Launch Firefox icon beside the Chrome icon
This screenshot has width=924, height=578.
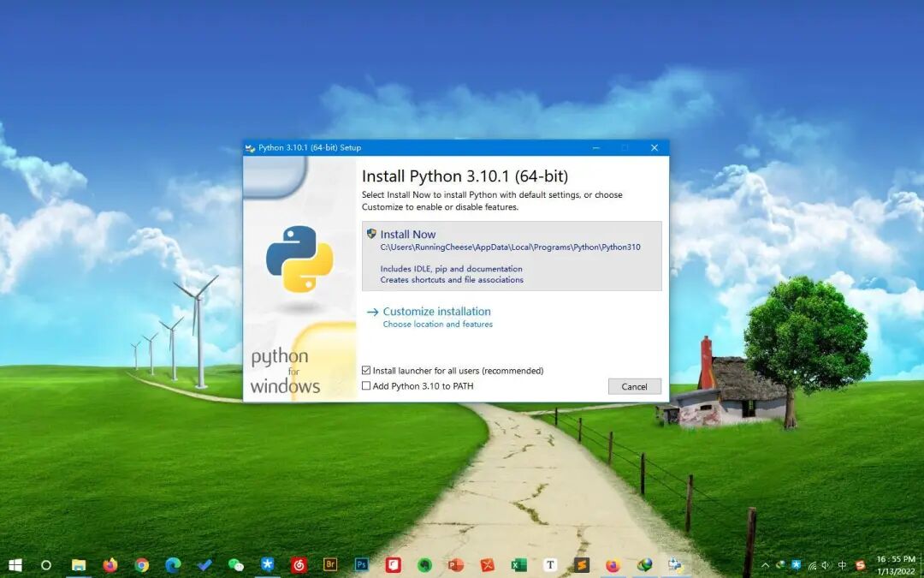pos(110,565)
